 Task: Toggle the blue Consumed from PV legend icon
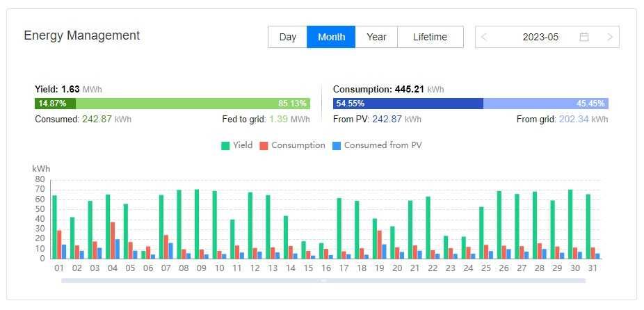337,146
